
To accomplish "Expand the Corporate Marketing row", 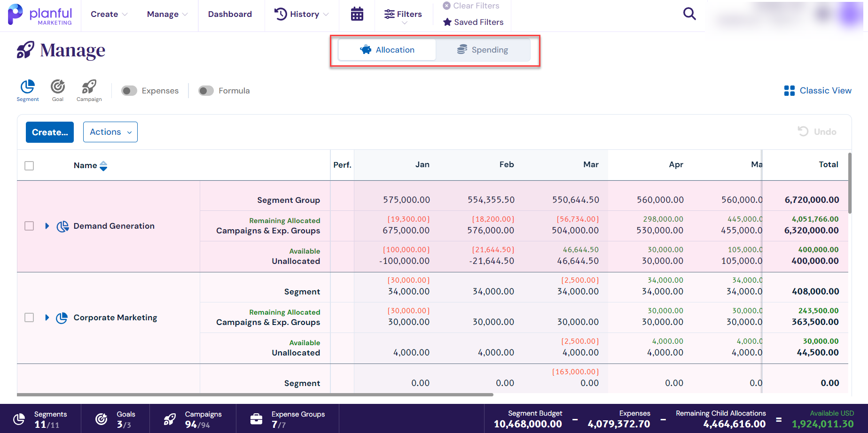I will point(47,317).
